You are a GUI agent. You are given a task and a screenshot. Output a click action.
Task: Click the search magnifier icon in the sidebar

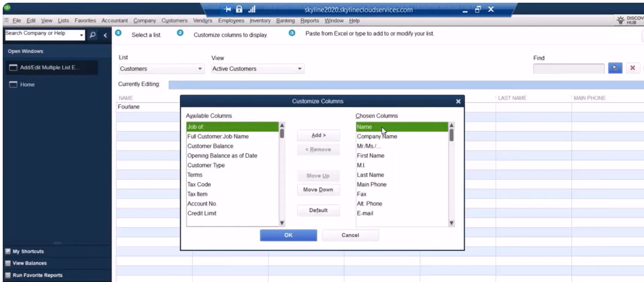tap(92, 35)
